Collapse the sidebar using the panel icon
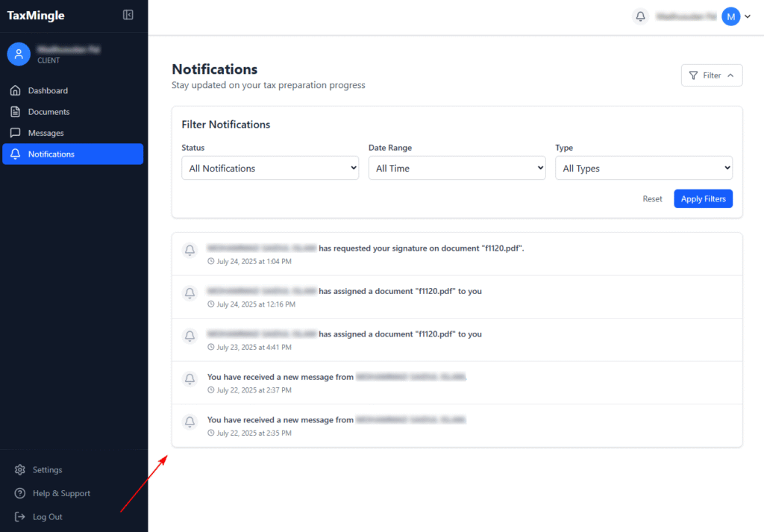 point(128,15)
